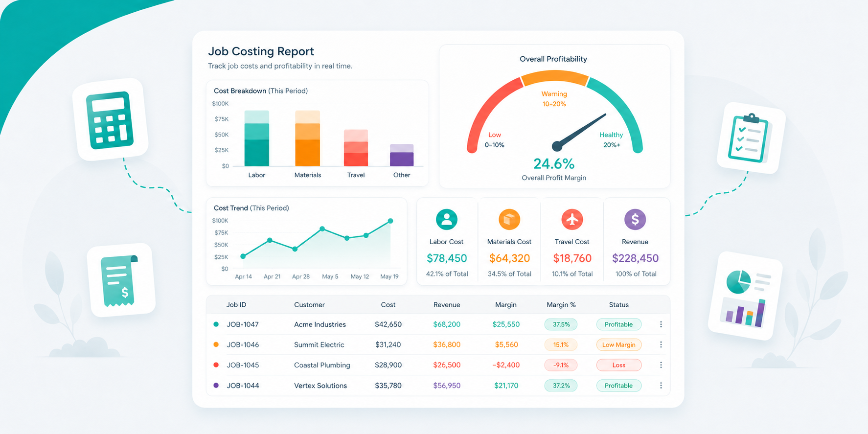This screenshot has width=868, height=434.
Task: Click the Travel Cost airplane icon
Action: [572, 220]
